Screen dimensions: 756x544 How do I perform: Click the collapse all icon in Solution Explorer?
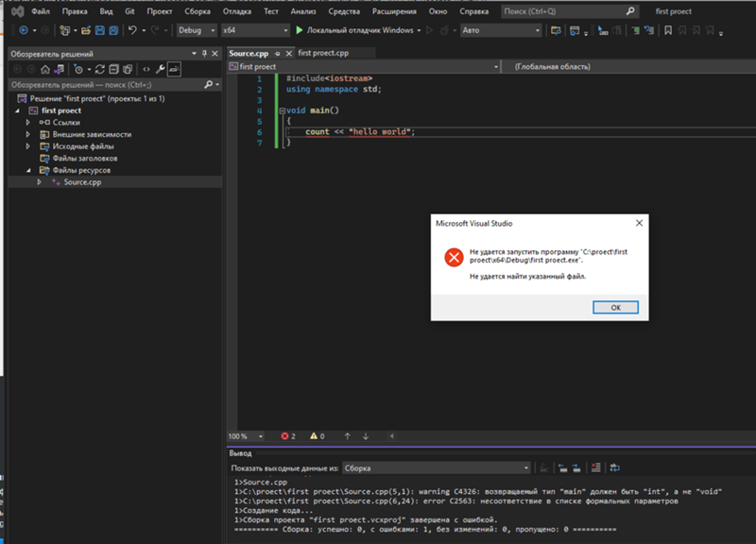(x=113, y=70)
